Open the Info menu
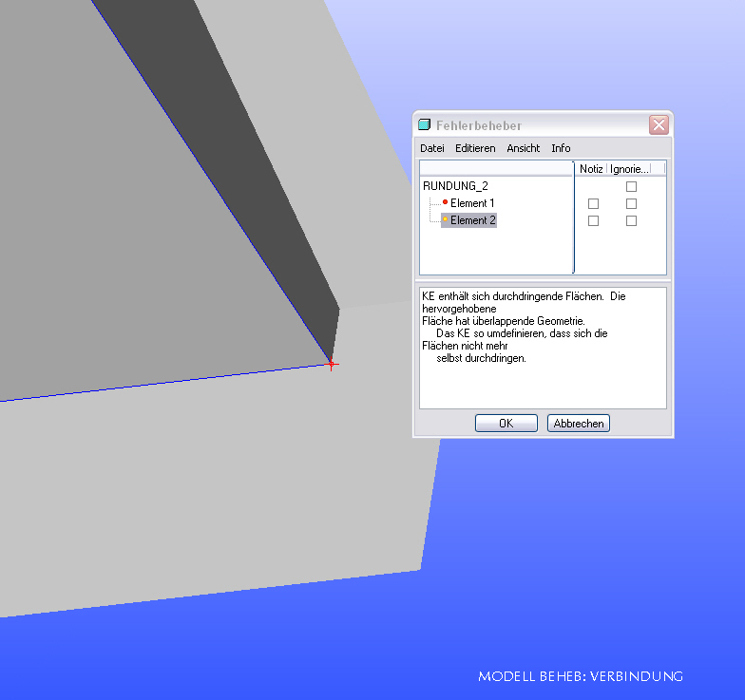The height and width of the screenshot is (700, 745). click(561, 148)
